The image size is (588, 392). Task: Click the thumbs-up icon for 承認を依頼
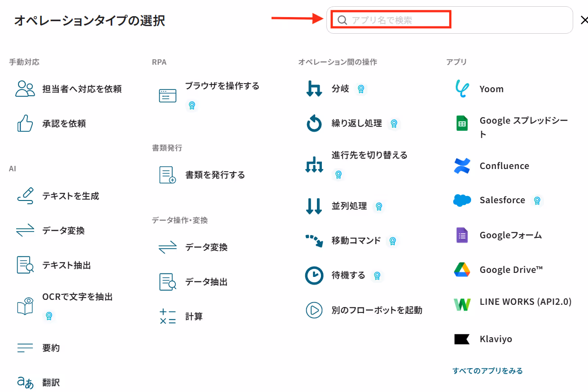(x=25, y=123)
